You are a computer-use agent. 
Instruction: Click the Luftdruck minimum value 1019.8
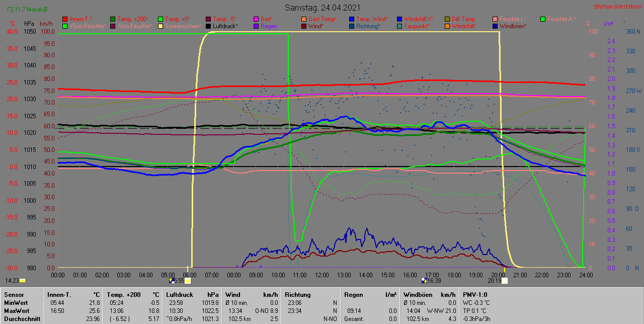[x=210, y=303]
